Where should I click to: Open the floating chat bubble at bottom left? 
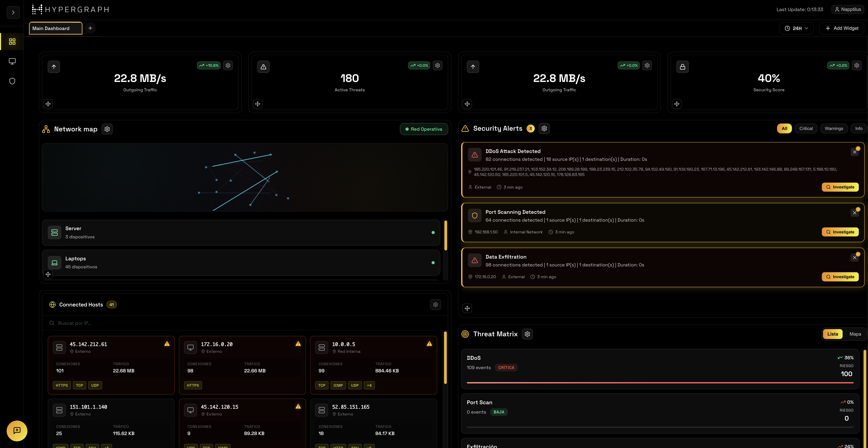click(x=17, y=431)
